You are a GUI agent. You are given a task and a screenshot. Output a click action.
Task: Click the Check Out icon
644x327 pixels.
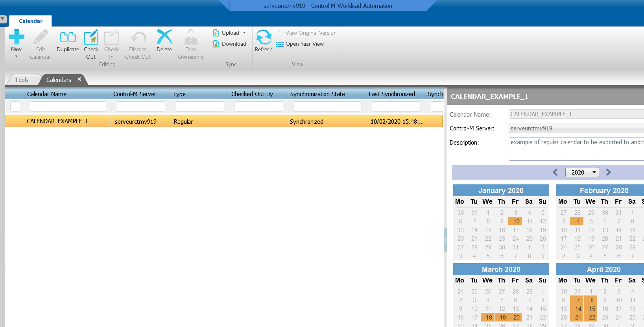tap(91, 37)
